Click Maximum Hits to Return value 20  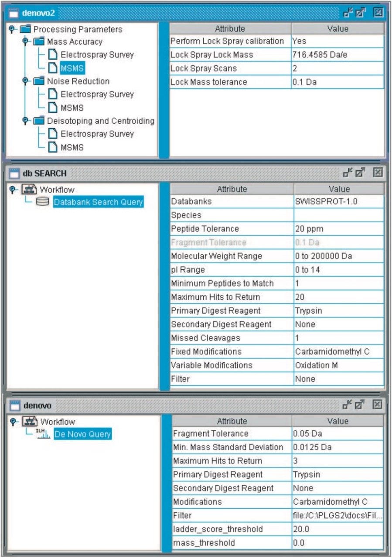coord(339,297)
